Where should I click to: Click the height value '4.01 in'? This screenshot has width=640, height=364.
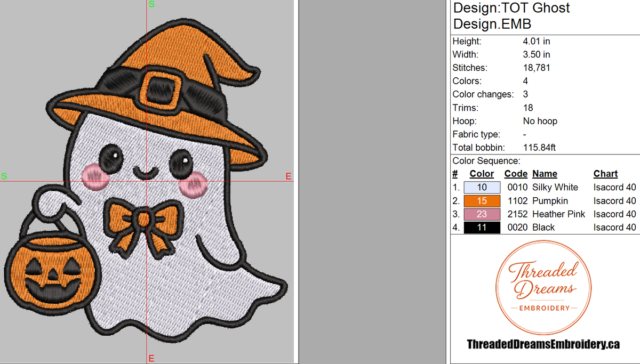pyautogui.click(x=537, y=41)
